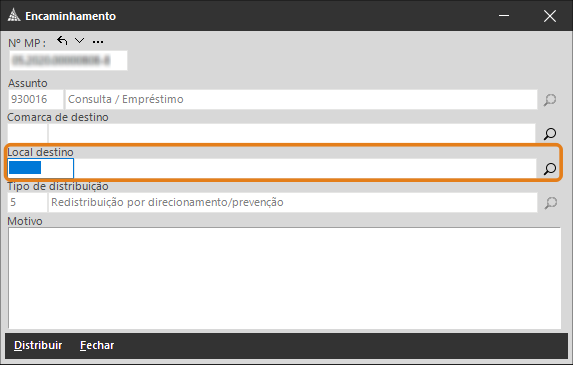Click the back arrow icon beside Nº MP

pos(62,41)
